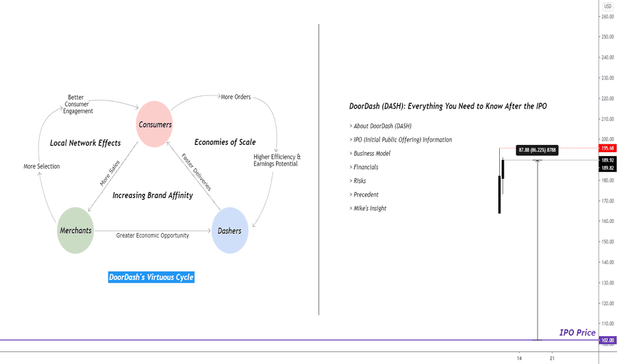Click Mike's Insight entry
The width and height of the screenshot is (617, 364).
pyautogui.click(x=368, y=208)
